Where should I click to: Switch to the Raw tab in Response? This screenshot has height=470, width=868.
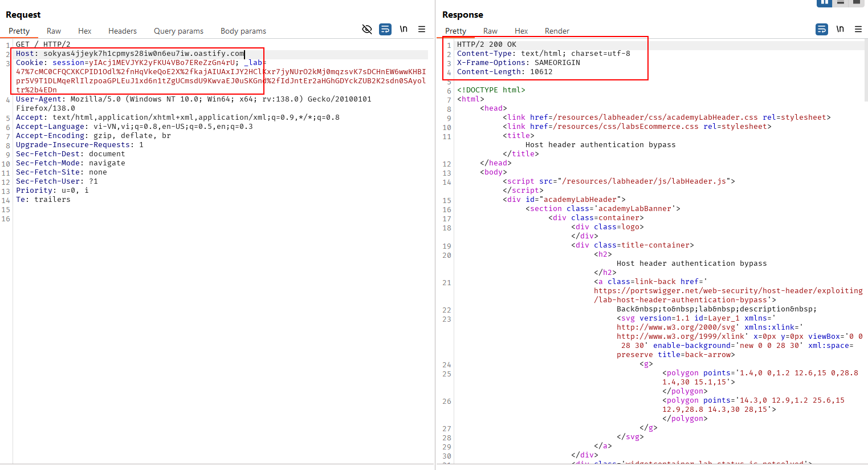490,31
